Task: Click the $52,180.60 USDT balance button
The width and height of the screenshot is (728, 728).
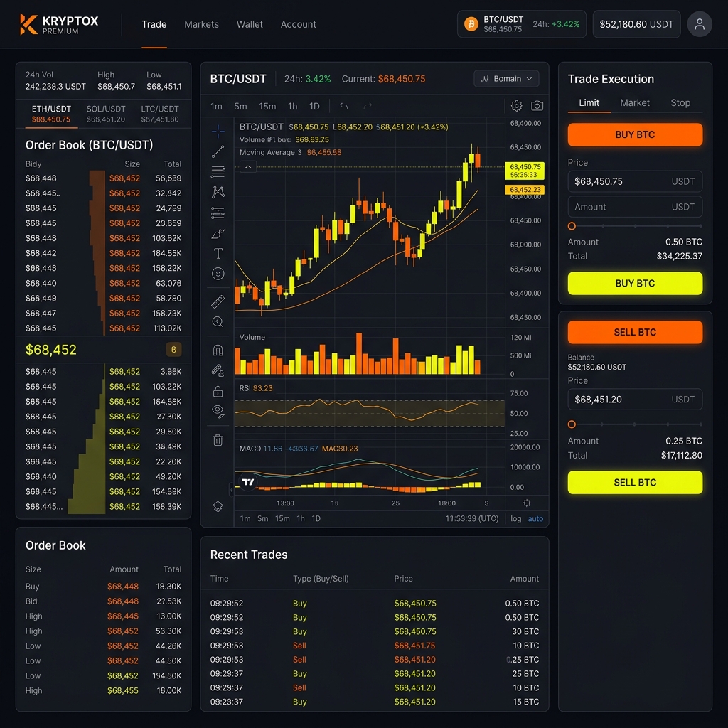Action: click(x=636, y=24)
